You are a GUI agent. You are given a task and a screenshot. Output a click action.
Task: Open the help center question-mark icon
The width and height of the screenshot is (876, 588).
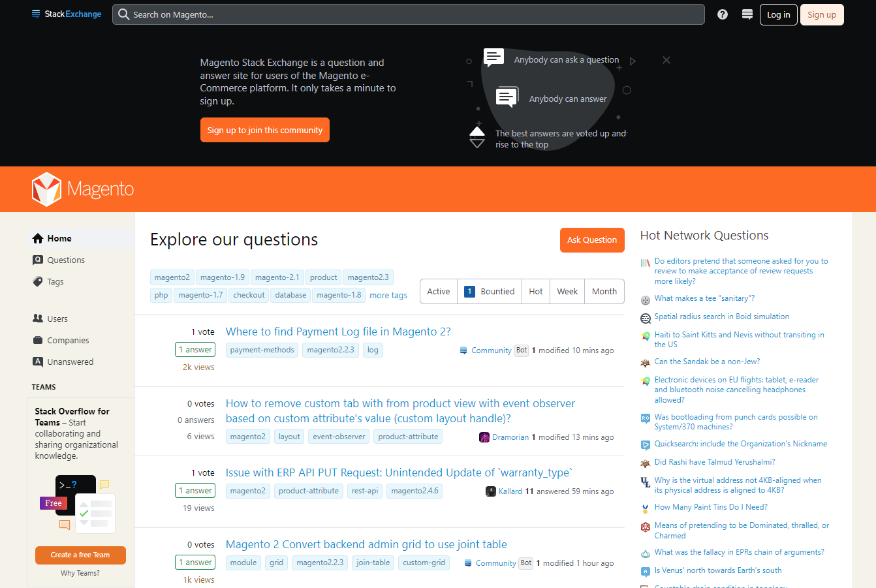[x=723, y=14]
